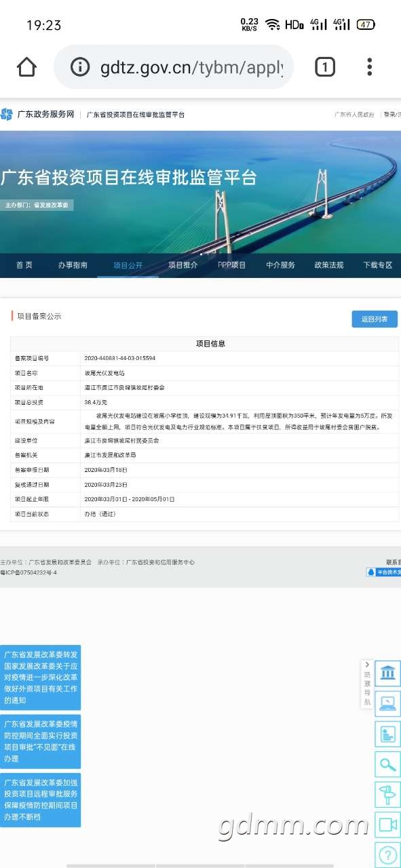Tap the Wi-Fi status icon
Screen dimensions: 401x868
tap(273, 24)
